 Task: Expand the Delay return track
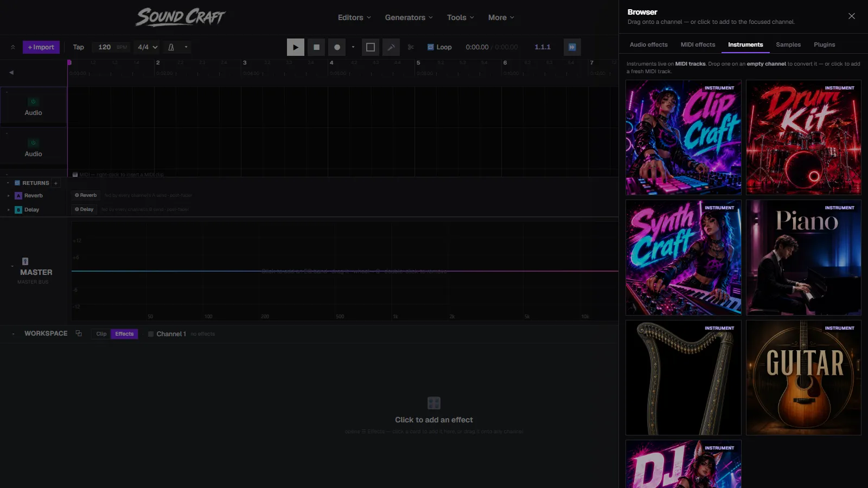point(8,210)
